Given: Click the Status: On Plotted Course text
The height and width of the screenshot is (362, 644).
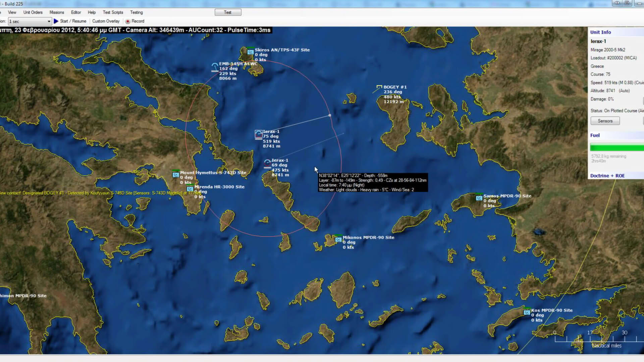Looking at the screenshot, I should 617,111.
